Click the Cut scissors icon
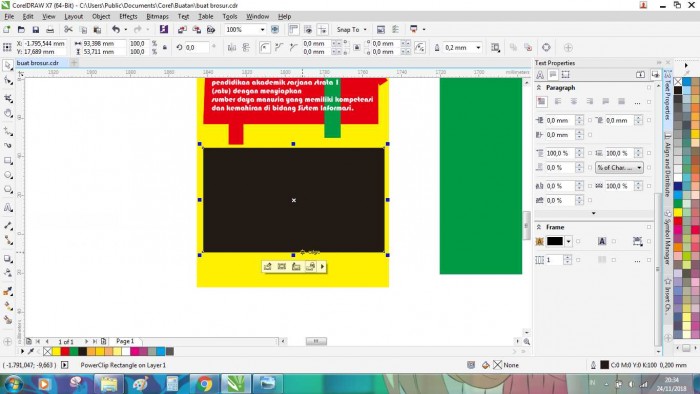700x394 pixels. point(68,30)
